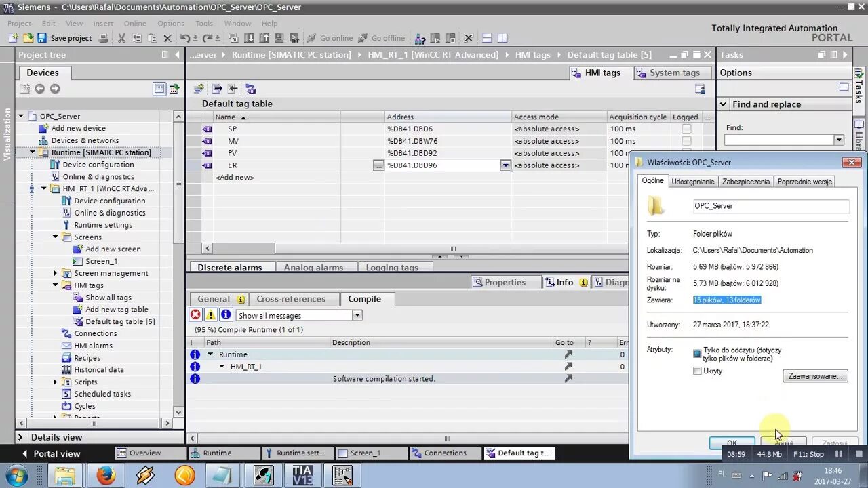Split editor space horizontally icon
This screenshot has height=488, width=868.
coord(487,38)
